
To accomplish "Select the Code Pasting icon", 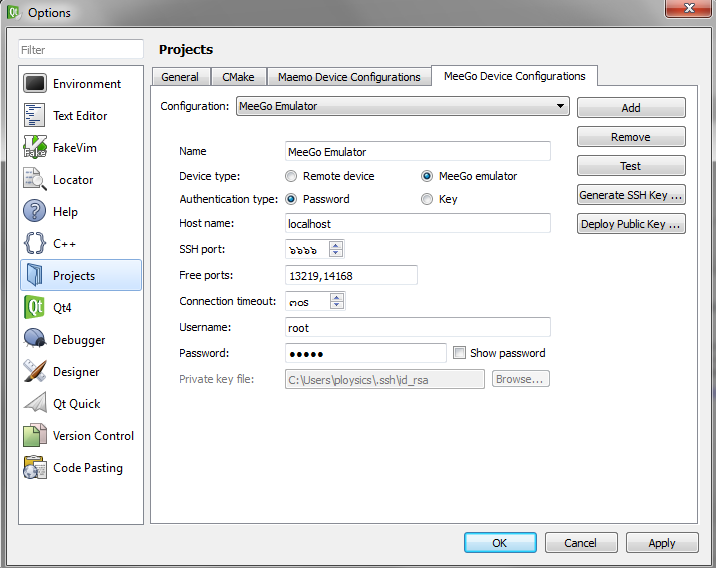I will click(x=35, y=467).
